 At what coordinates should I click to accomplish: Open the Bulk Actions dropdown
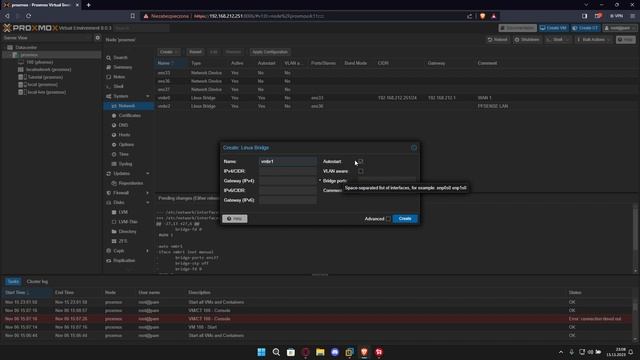pos(593,40)
